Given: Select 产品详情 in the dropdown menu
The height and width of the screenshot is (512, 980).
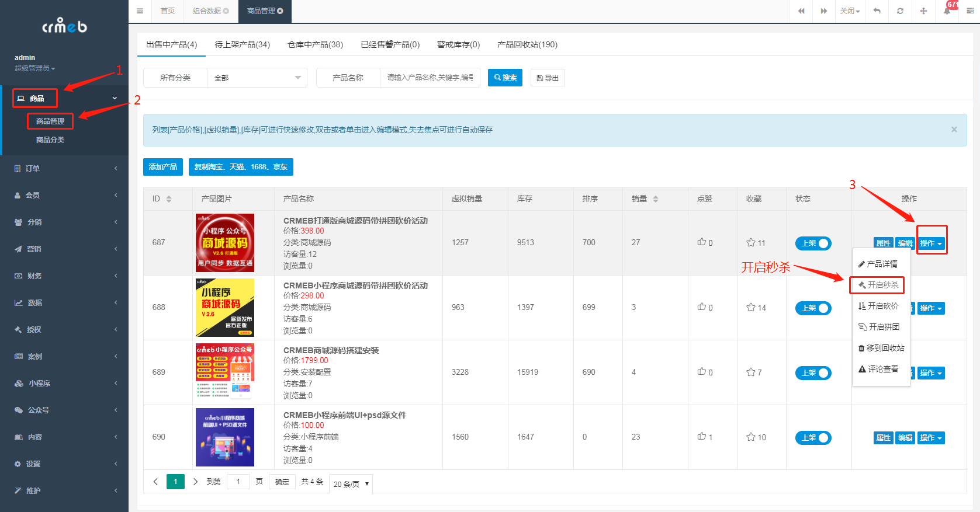Looking at the screenshot, I should (881, 264).
